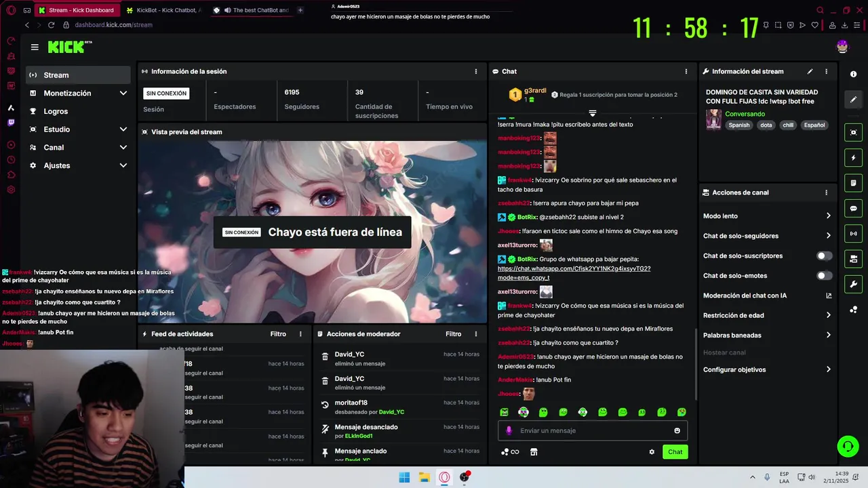868x488 pixels.
Task: Open Filtro in Feed de actividades
Action: pos(278,334)
